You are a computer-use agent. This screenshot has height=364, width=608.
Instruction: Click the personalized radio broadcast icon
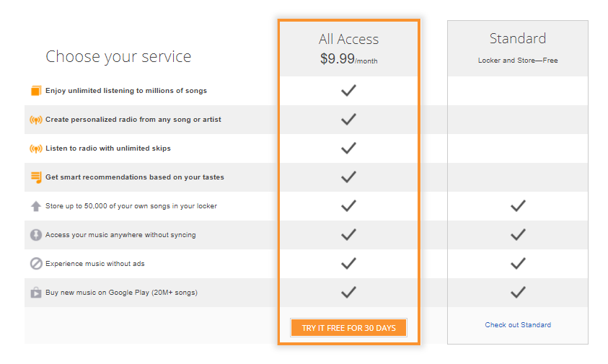[35, 120]
